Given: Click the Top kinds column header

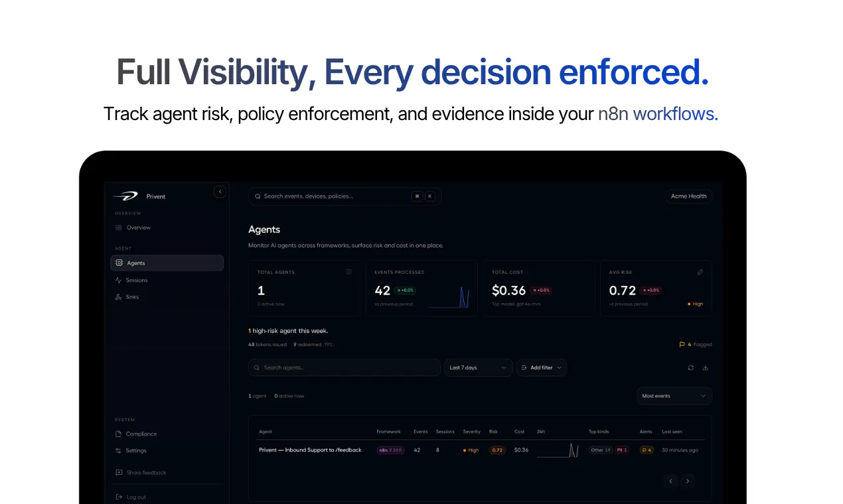Looking at the screenshot, I should tap(599, 432).
